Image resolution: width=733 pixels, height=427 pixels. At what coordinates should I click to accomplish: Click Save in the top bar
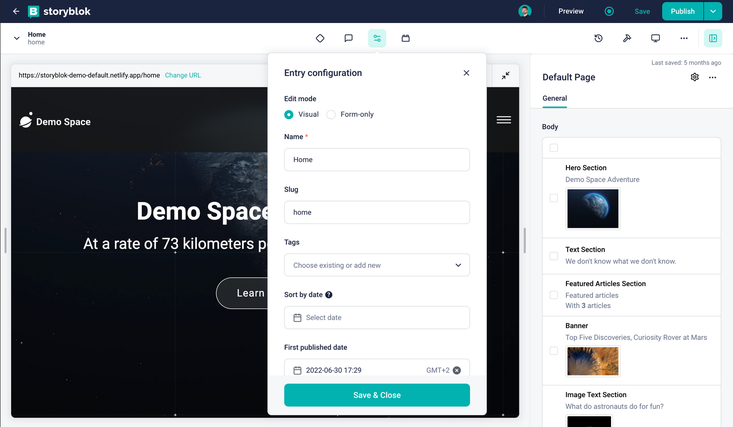click(x=642, y=11)
